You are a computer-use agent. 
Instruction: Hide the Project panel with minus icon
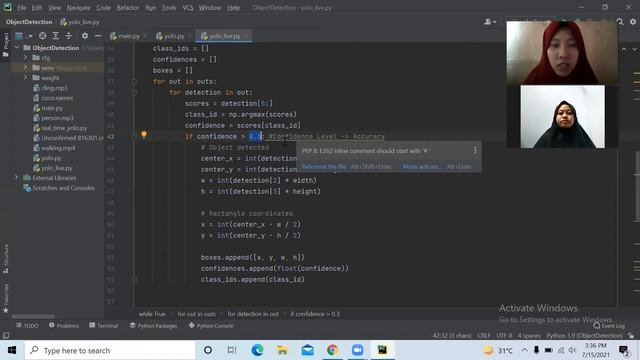coord(98,36)
